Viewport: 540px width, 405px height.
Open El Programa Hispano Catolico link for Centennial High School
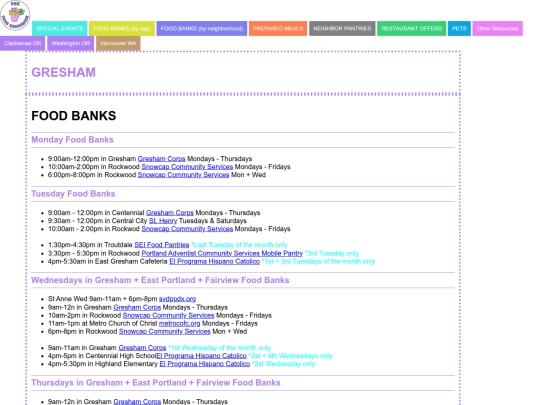coord(201,356)
